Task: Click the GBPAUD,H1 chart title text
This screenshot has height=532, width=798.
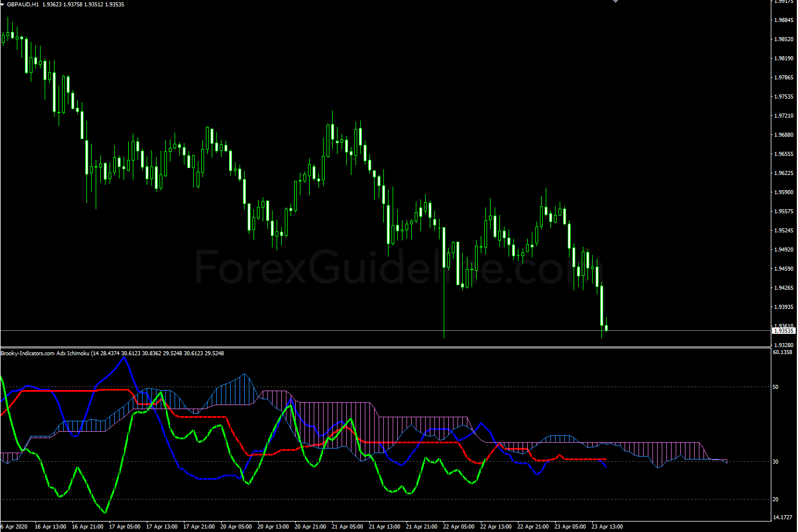Action: pyautogui.click(x=23, y=5)
